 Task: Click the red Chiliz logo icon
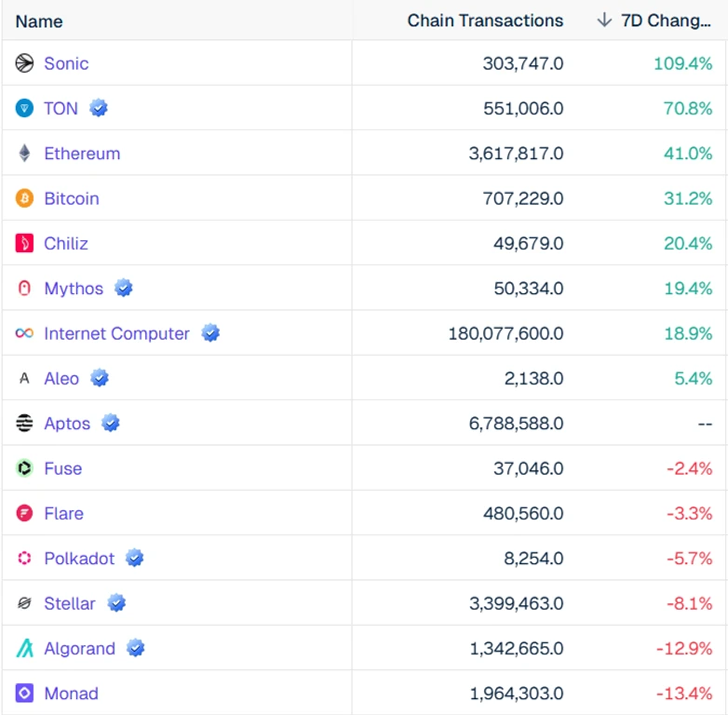pos(24,243)
